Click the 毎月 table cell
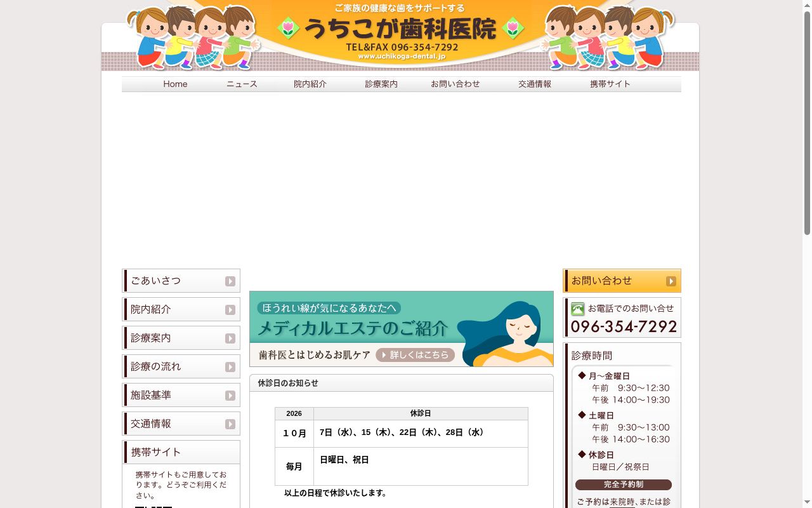The image size is (812, 508). tap(294, 467)
